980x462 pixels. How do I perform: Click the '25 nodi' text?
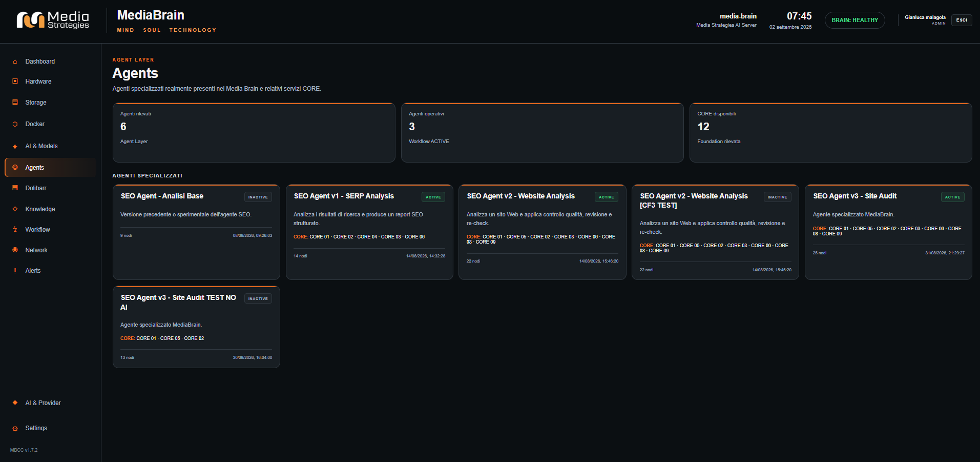click(820, 253)
